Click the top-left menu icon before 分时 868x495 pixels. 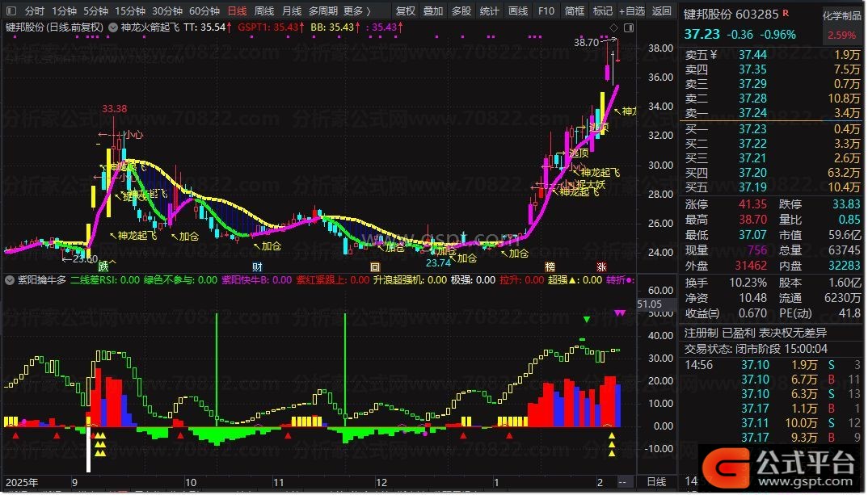(x=11, y=11)
